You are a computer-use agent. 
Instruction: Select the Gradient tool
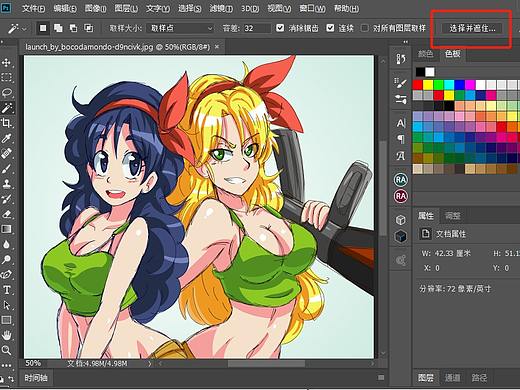(7, 229)
